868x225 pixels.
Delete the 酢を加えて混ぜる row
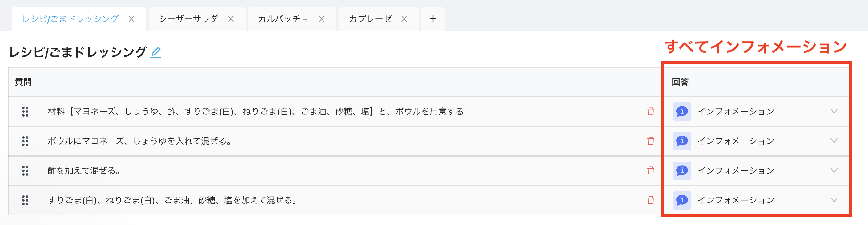650,171
